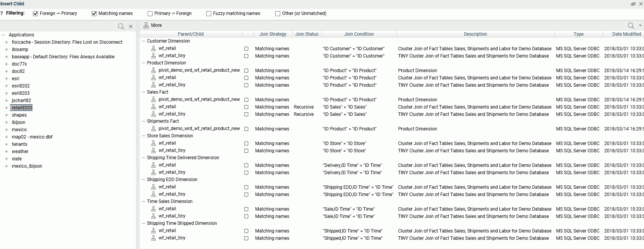Image resolution: width=644 pixels, height=249 pixels.
Task: Click the wf_retail_tiny icon under Store Sales Dimension
Action: click(153, 150)
